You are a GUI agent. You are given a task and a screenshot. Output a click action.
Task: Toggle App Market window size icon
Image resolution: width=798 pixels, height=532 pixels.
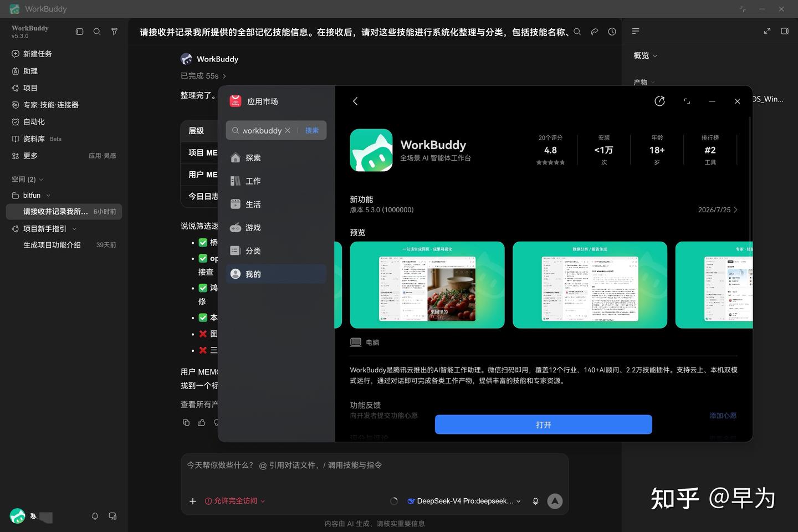(x=687, y=101)
